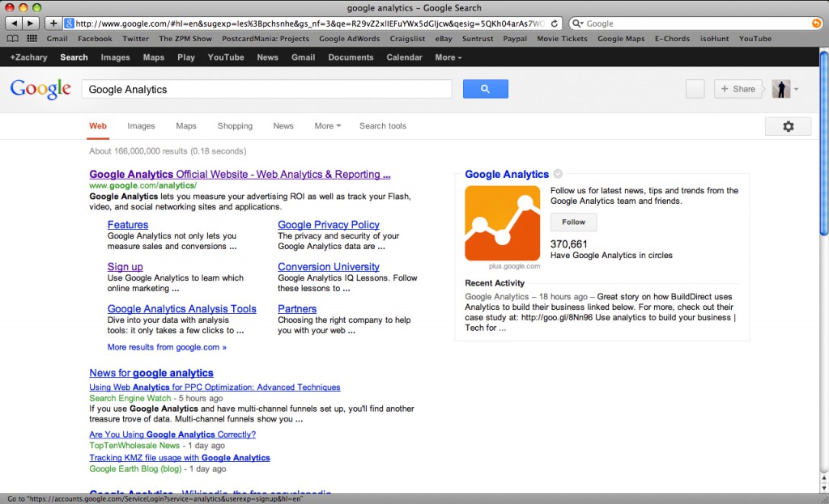
Task: Click the +Share button
Action: pyautogui.click(x=738, y=89)
